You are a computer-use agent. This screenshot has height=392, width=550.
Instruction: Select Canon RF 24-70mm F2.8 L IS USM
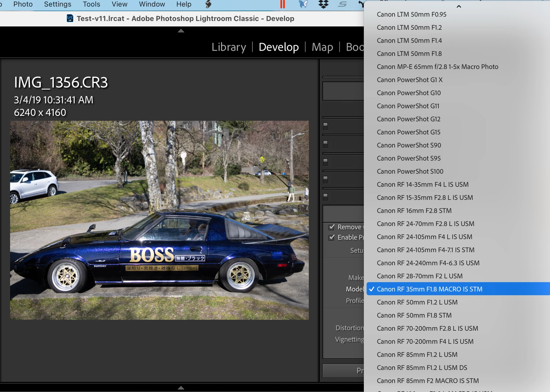point(425,224)
